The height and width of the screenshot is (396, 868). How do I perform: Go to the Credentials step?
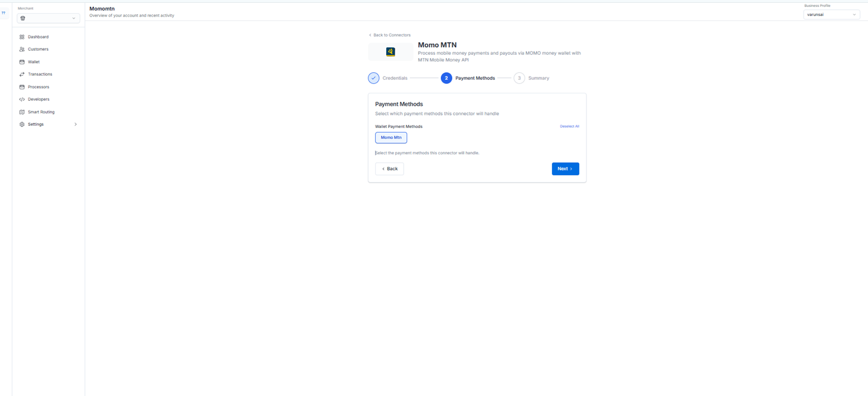[374, 78]
